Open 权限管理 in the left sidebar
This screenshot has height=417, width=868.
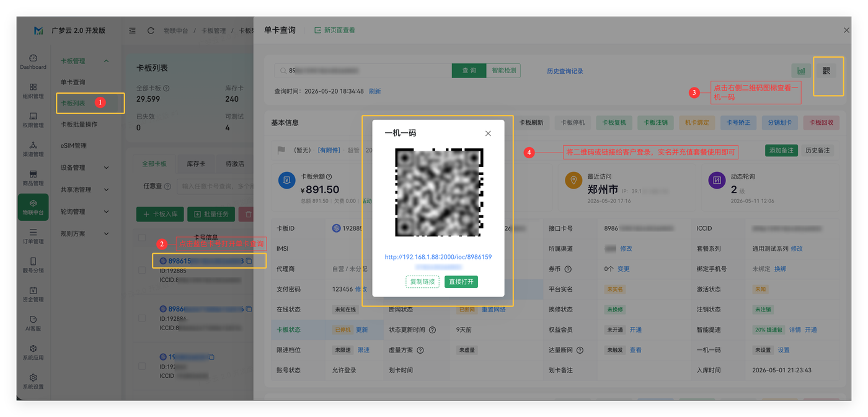pyautogui.click(x=33, y=120)
